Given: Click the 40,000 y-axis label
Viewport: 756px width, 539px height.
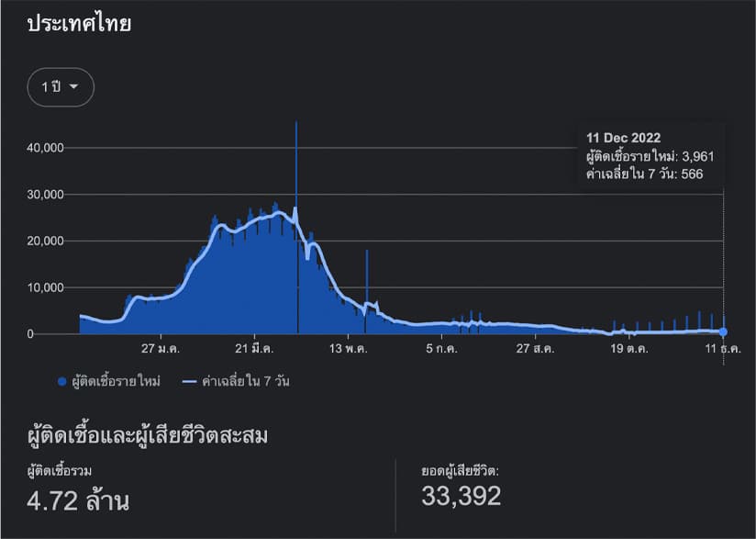Looking at the screenshot, I should 45,148.
